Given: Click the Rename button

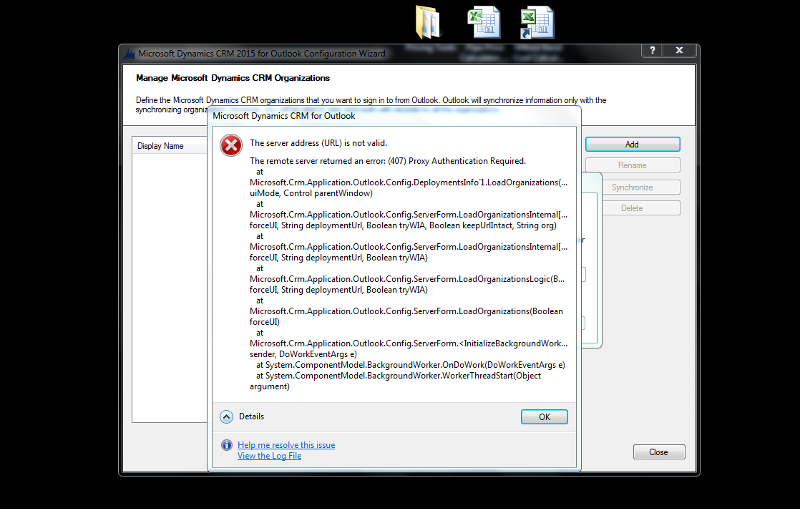Looking at the screenshot, I should click(x=633, y=165).
